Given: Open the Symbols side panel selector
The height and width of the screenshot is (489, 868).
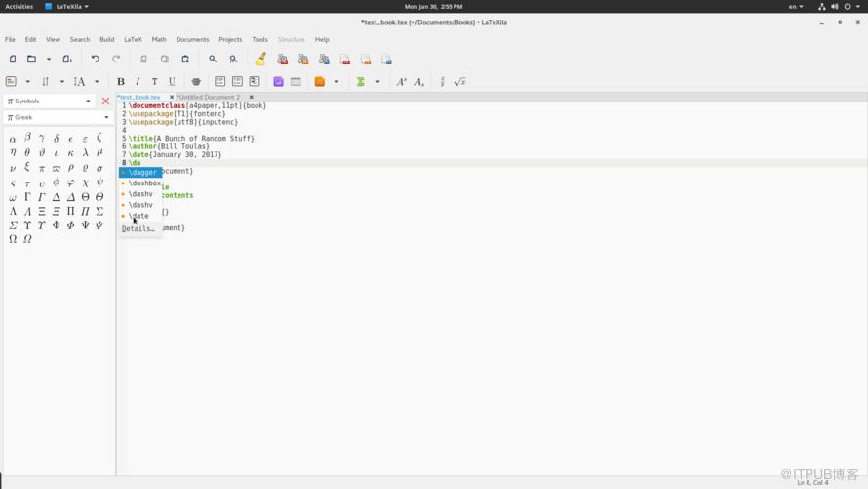Looking at the screenshot, I should [50, 102].
